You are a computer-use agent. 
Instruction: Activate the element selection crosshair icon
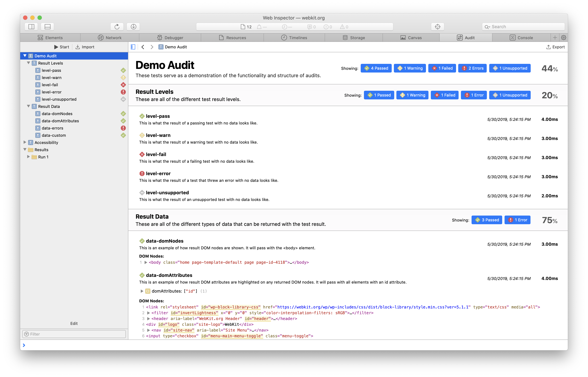click(438, 27)
